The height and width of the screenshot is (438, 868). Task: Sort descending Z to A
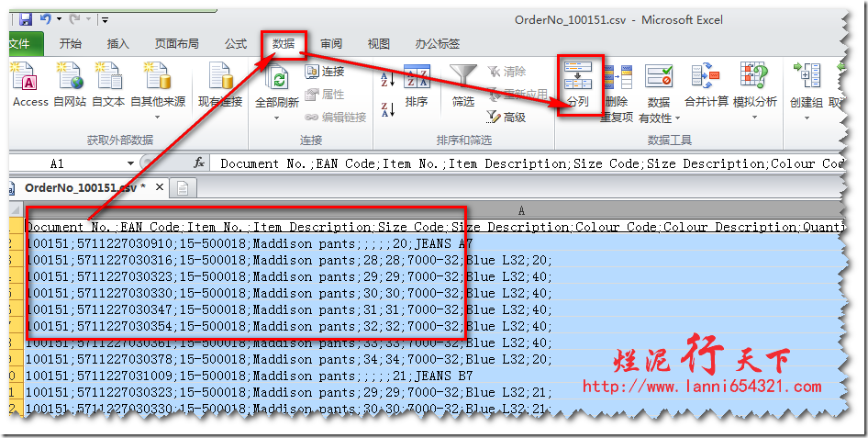coord(388,108)
